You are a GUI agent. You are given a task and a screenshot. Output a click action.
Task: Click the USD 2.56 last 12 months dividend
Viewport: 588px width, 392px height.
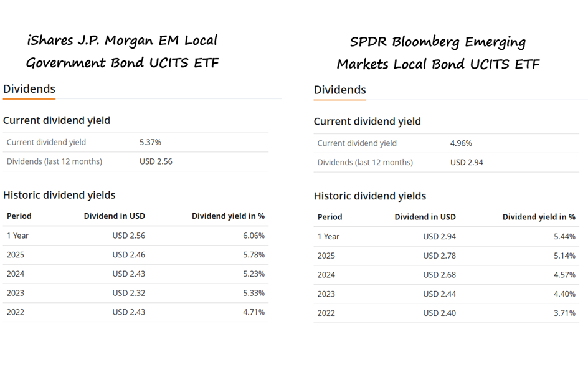(156, 161)
